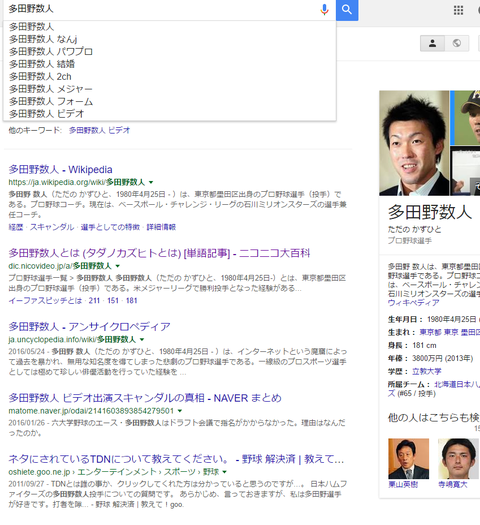Choose suggestion 多田野数人 なんj

coord(169,39)
